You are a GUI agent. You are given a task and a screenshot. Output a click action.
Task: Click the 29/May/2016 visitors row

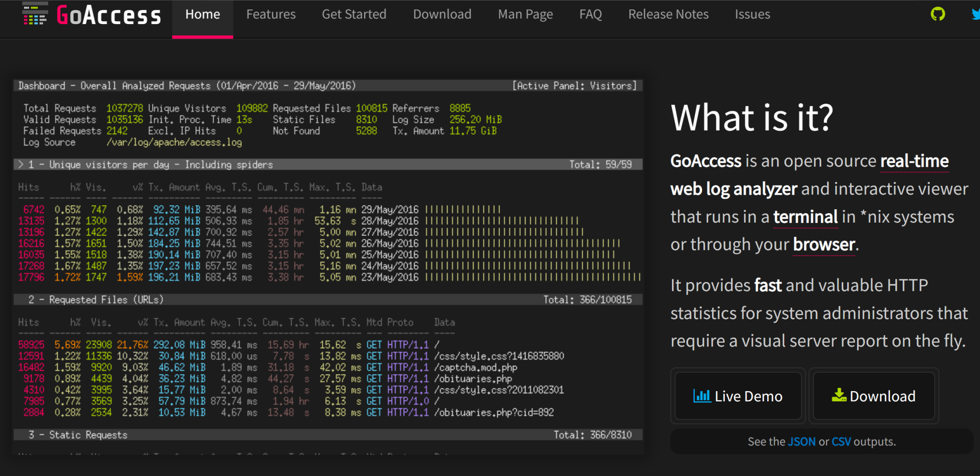point(259,210)
